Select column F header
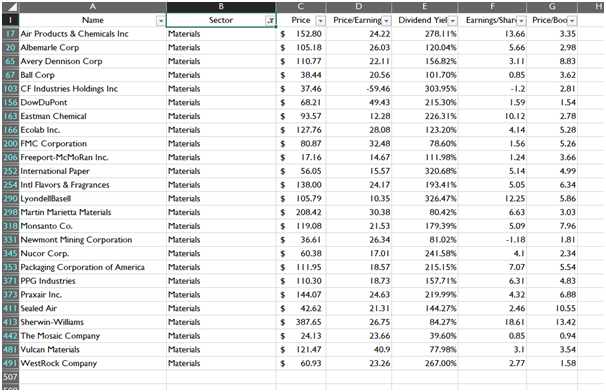 point(492,7)
